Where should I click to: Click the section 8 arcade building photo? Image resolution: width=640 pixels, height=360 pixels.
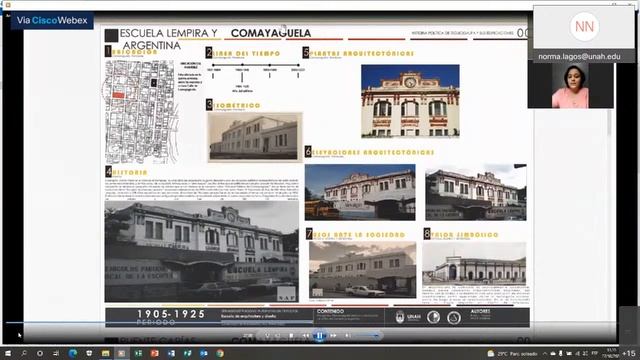pyautogui.click(x=474, y=263)
